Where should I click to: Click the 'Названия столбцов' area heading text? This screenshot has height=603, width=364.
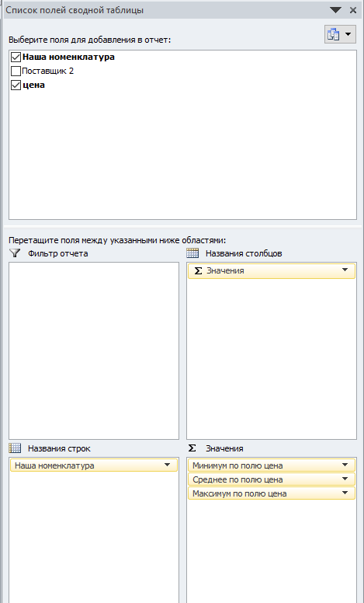[244, 253]
